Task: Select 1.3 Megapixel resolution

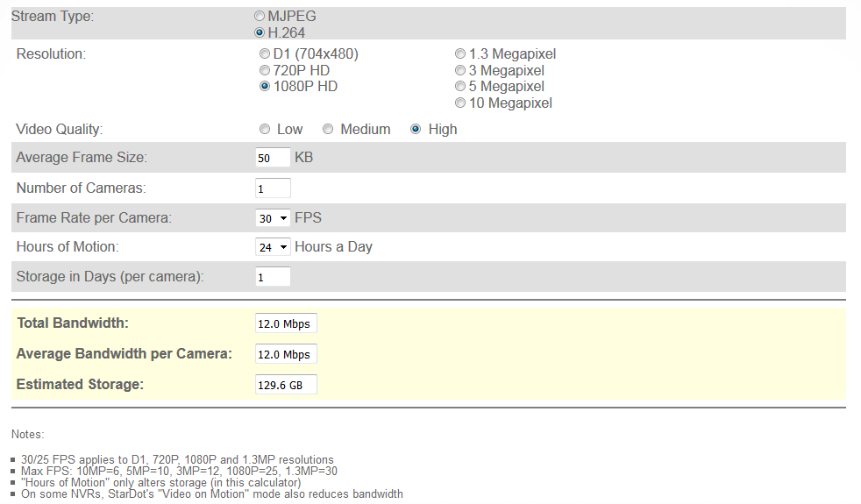Action: 460,54
